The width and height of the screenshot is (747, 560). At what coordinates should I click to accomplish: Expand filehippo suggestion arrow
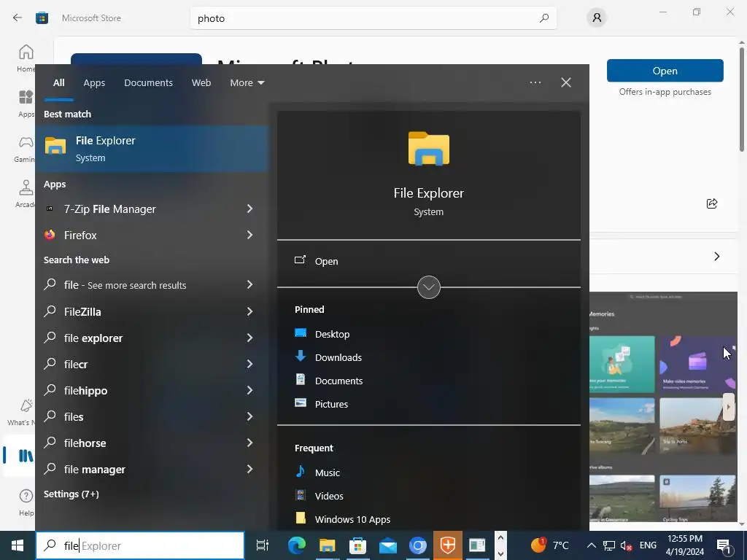pos(249,390)
